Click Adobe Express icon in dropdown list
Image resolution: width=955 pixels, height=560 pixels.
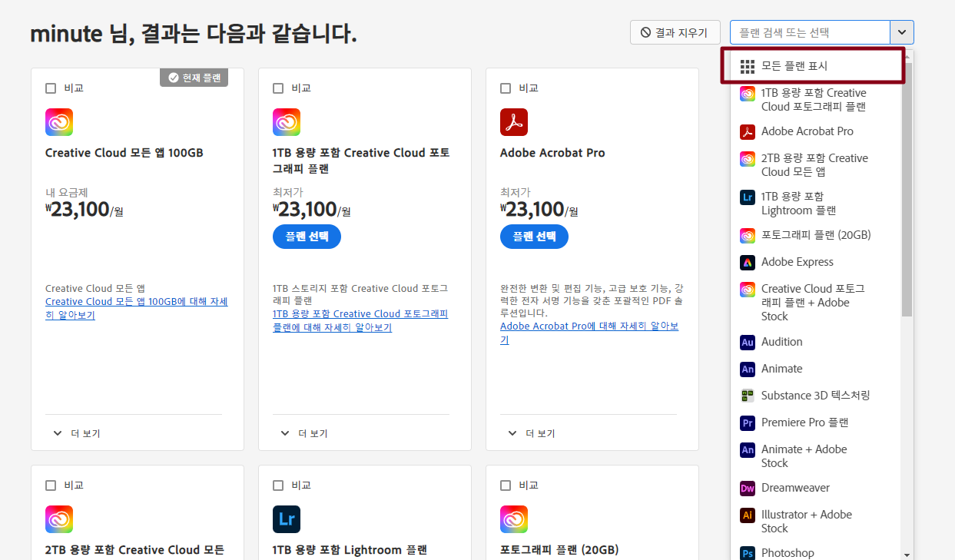point(748,263)
